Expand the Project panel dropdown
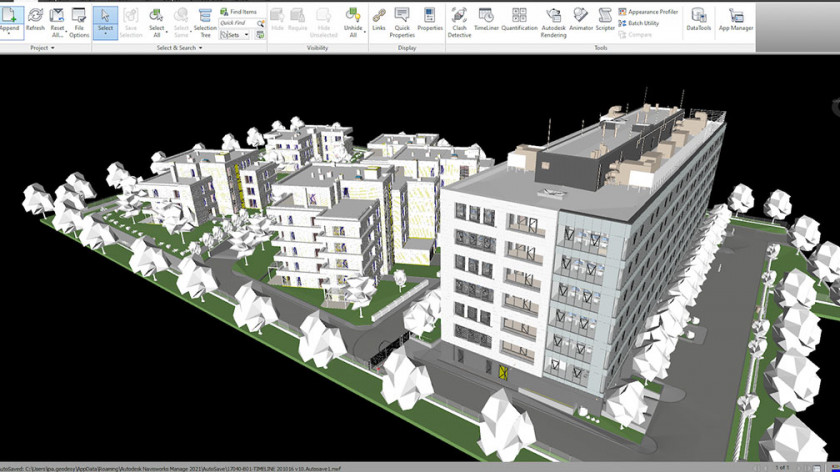Screen dimensions: 840x472 click(x=42, y=48)
